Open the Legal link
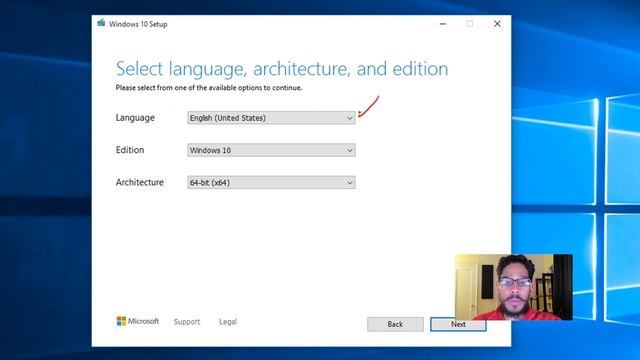The height and width of the screenshot is (360, 640). point(228,322)
